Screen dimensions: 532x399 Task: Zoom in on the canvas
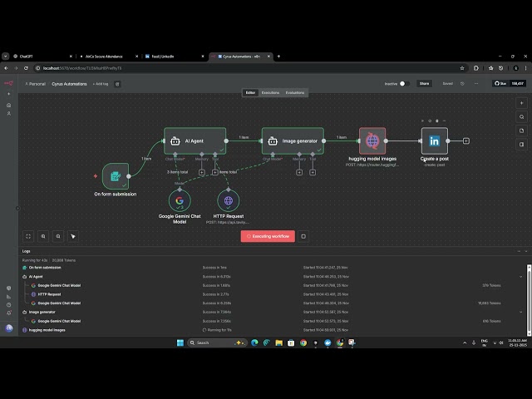point(43,236)
